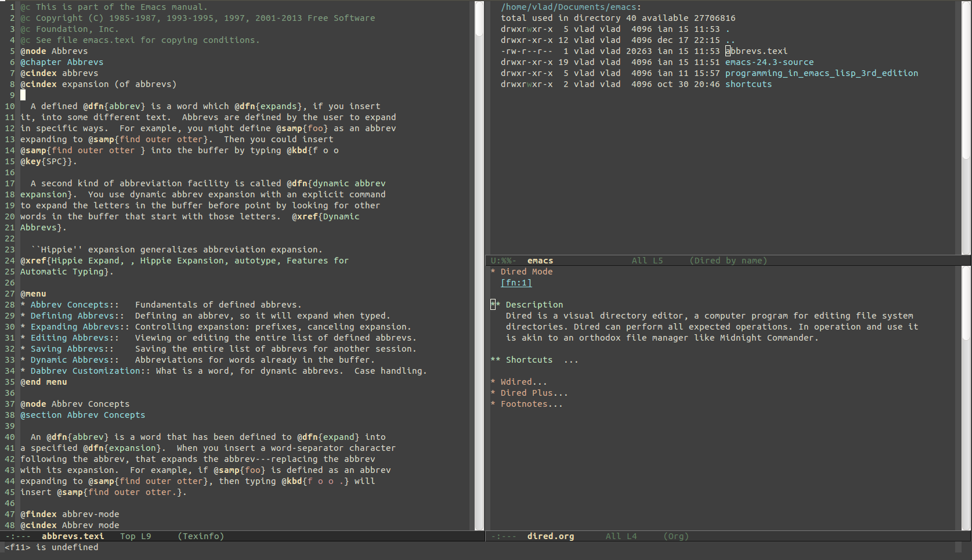Click the @xref{Hippie Expand line
972x560 pixels.
tap(185, 261)
